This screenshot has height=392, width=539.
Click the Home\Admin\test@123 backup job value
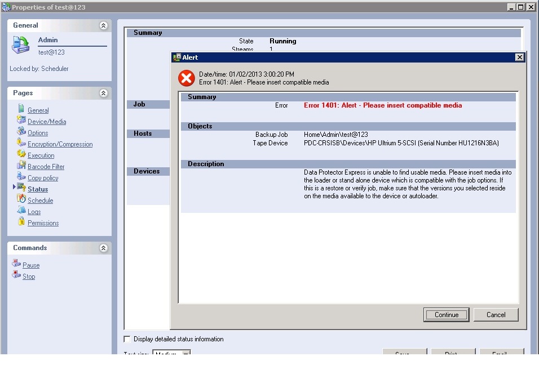(336, 135)
